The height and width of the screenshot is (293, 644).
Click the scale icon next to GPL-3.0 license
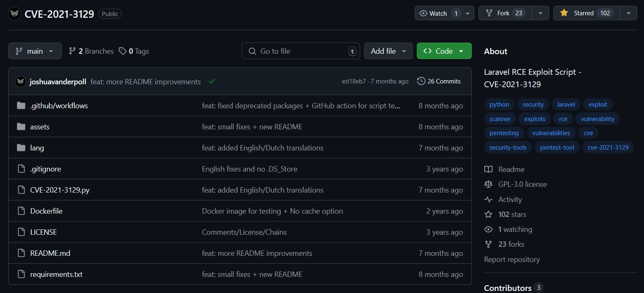(488, 184)
